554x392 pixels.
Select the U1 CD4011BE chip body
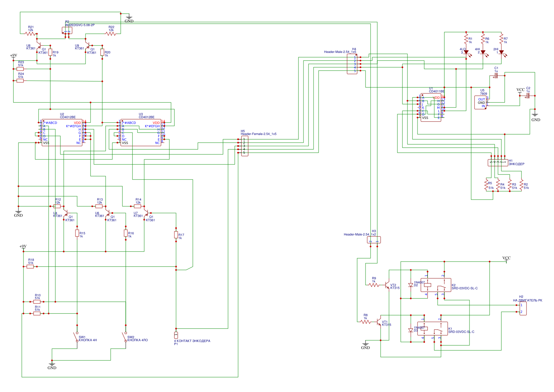431,108
